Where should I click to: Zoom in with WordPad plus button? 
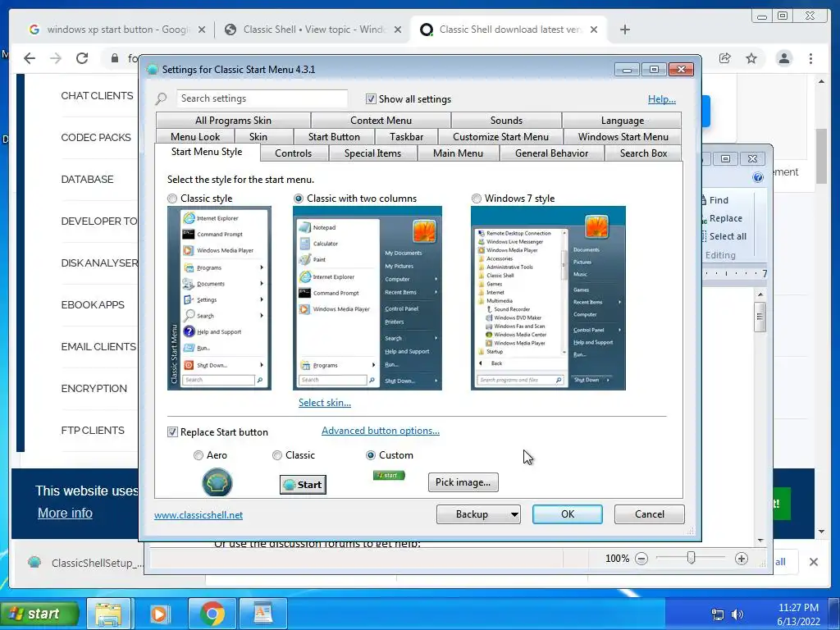coord(742,559)
